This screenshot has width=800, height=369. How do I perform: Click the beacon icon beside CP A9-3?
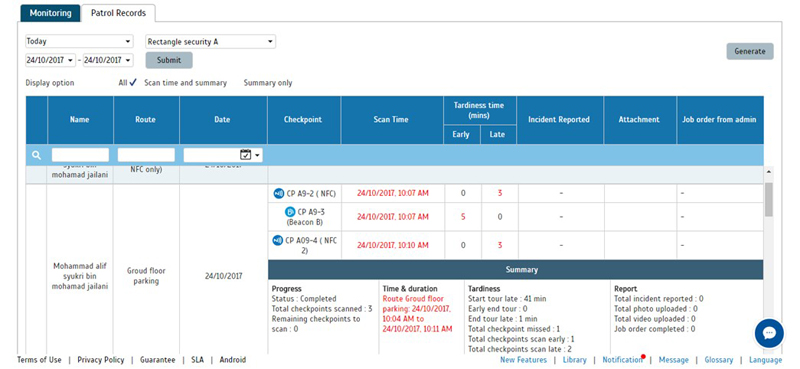coord(289,212)
